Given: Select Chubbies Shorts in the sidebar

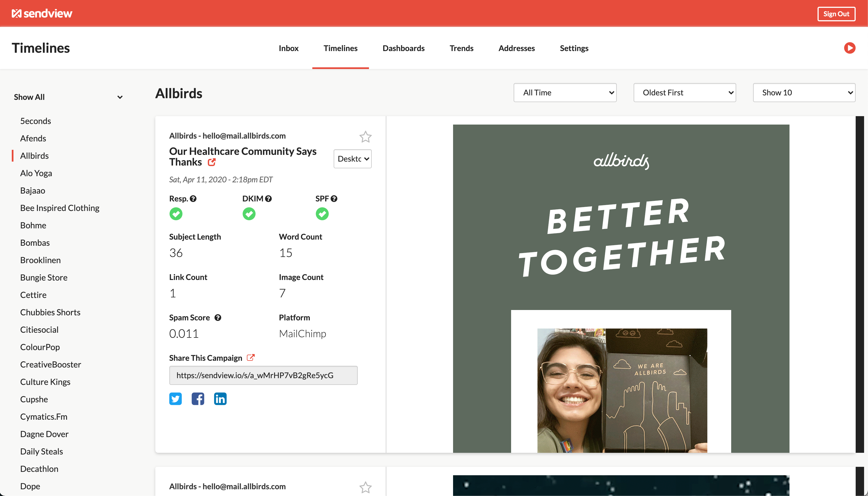Looking at the screenshot, I should pos(50,312).
